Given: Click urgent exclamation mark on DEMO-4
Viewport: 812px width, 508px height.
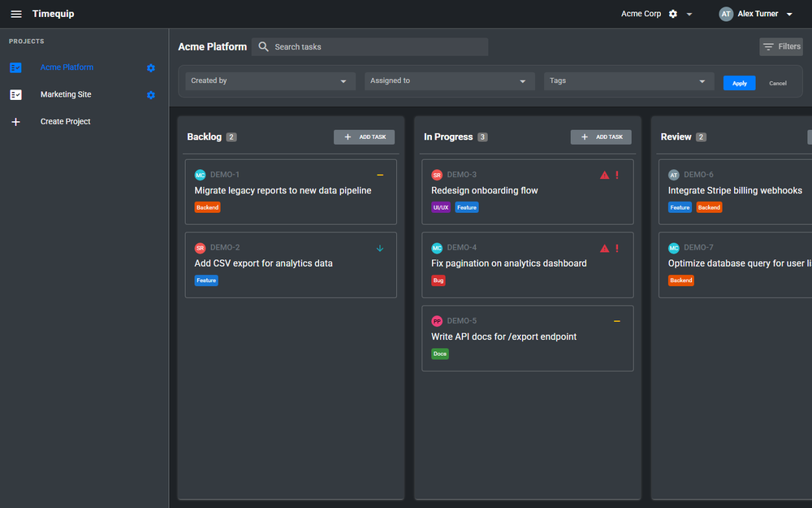Looking at the screenshot, I should pos(617,248).
